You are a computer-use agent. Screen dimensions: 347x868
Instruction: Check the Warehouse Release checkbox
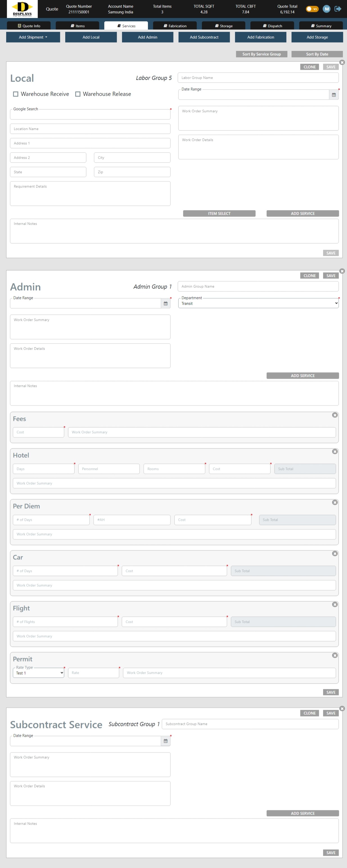click(x=78, y=94)
